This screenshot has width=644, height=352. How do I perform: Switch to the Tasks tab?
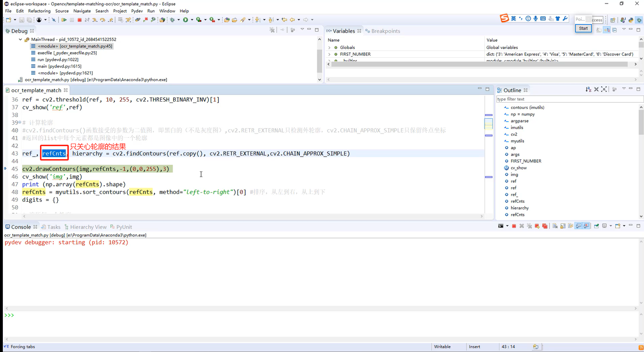[51, 227]
